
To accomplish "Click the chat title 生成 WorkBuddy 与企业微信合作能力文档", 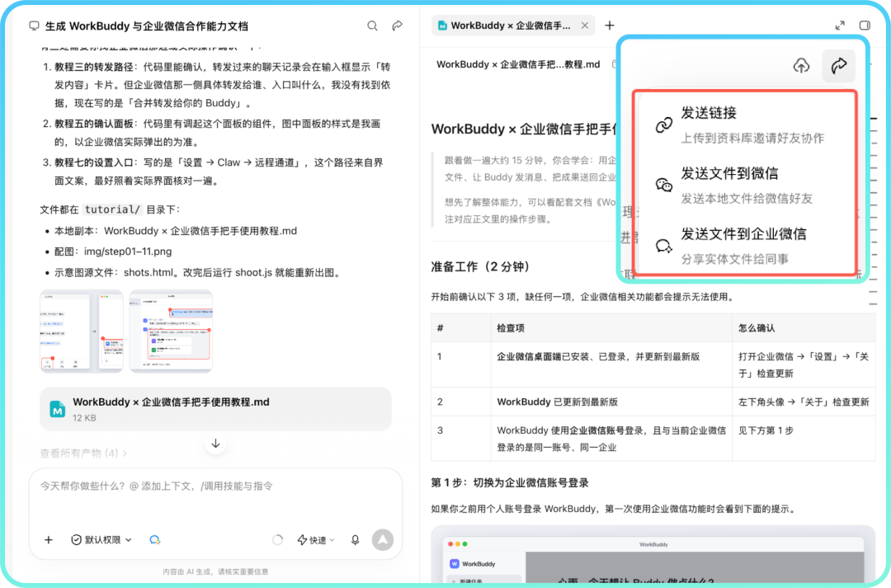I will (147, 26).
